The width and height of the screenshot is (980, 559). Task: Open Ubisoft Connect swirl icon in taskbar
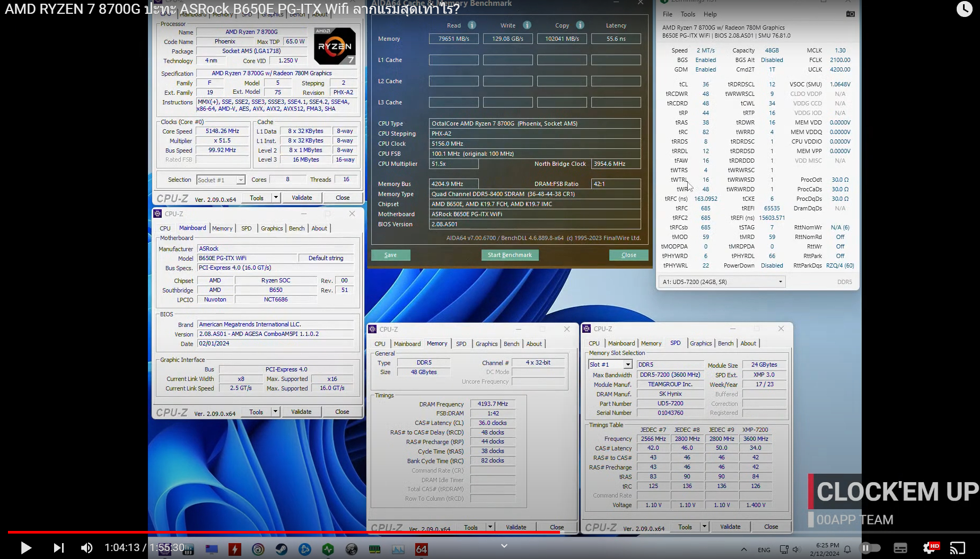coord(258,549)
